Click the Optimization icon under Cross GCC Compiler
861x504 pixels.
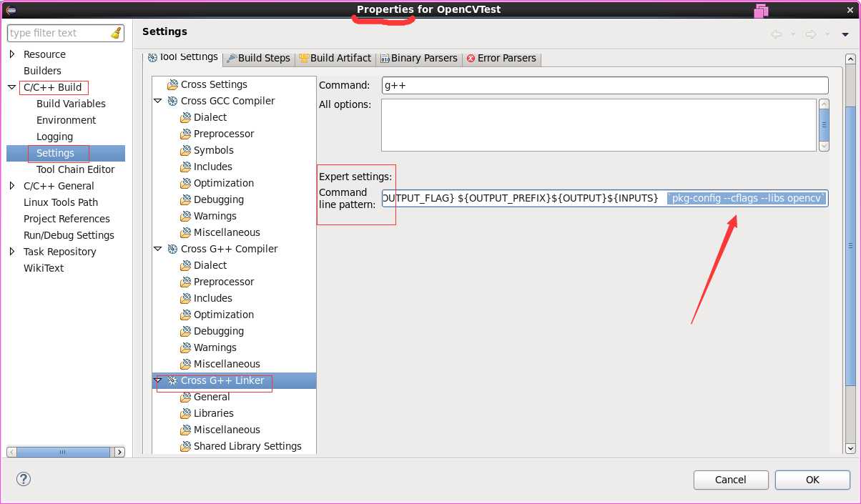pos(185,183)
